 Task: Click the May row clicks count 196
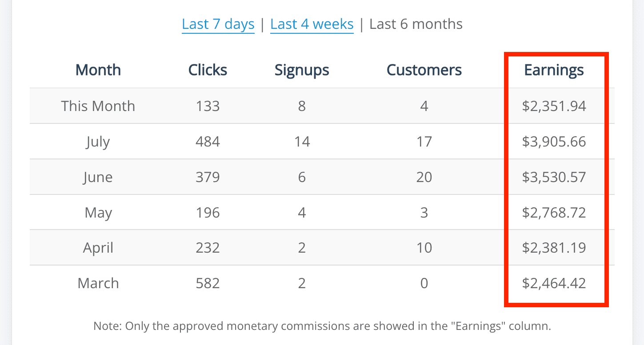tap(208, 212)
